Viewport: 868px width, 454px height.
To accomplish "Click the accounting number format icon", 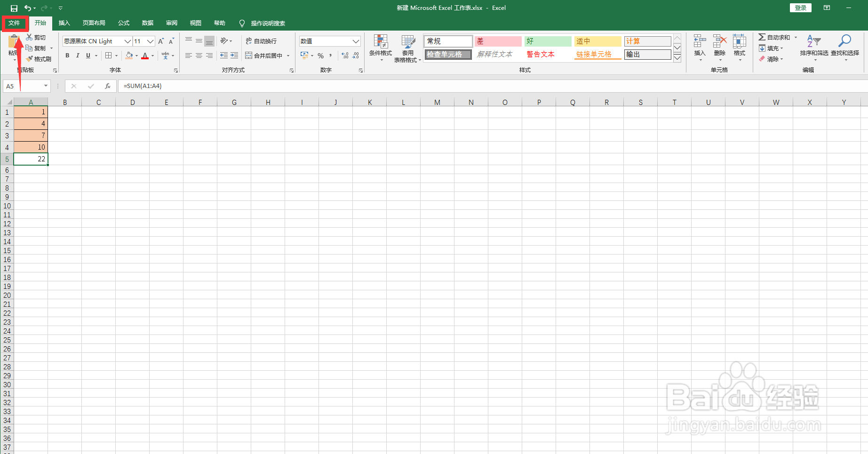I will (x=304, y=56).
